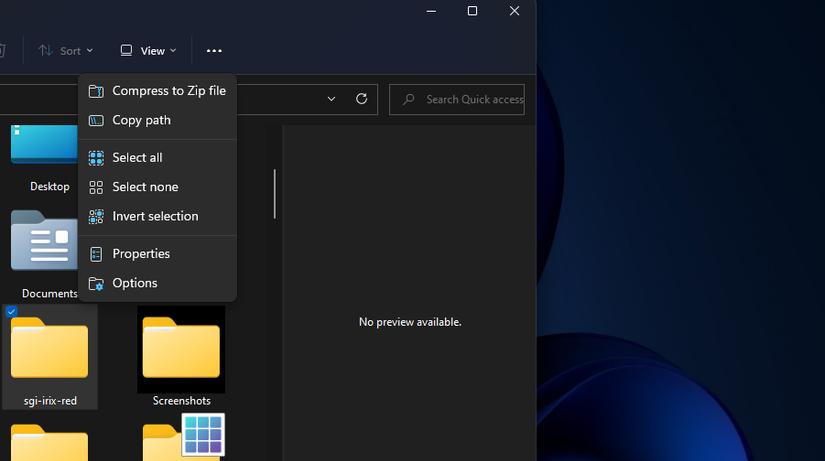The image size is (825, 461).
Task: Click the Select none icon
Action: click(x=96, y=187)
